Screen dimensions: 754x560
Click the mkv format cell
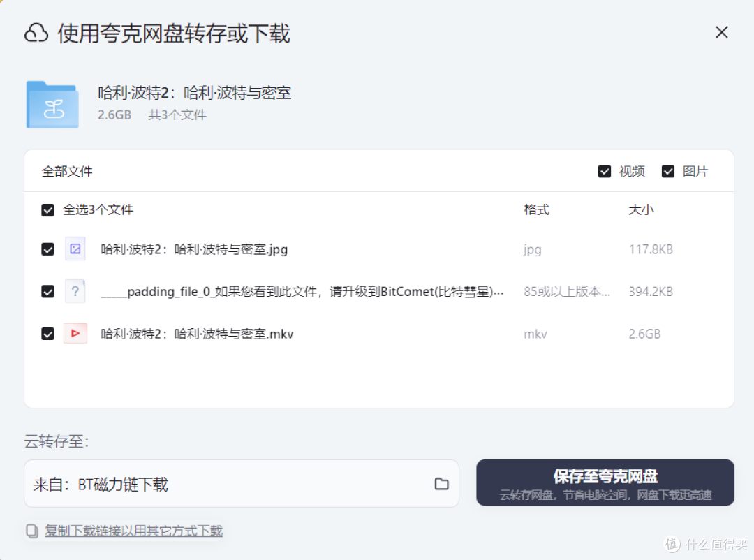click(x=535, y=334)
